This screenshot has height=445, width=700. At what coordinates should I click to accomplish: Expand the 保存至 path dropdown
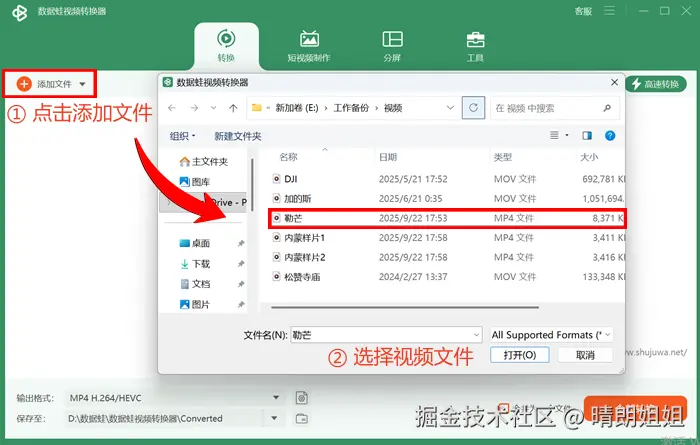274,418
